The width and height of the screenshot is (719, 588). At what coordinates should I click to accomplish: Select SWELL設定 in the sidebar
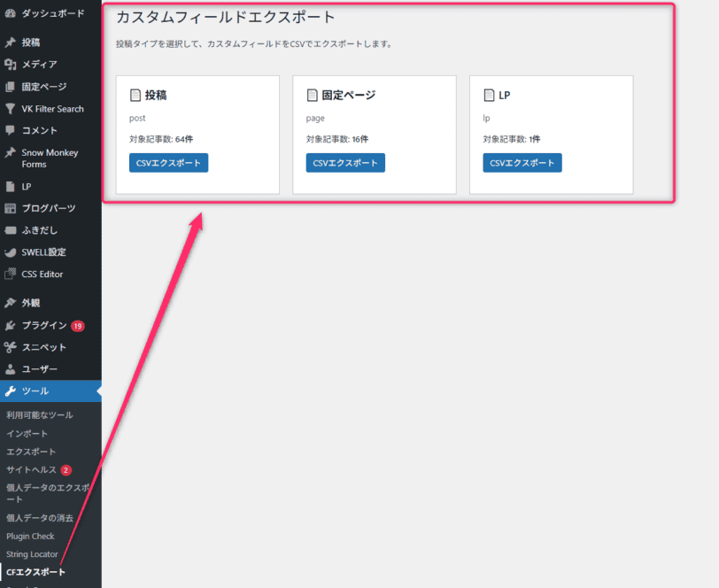coord(43,252)
